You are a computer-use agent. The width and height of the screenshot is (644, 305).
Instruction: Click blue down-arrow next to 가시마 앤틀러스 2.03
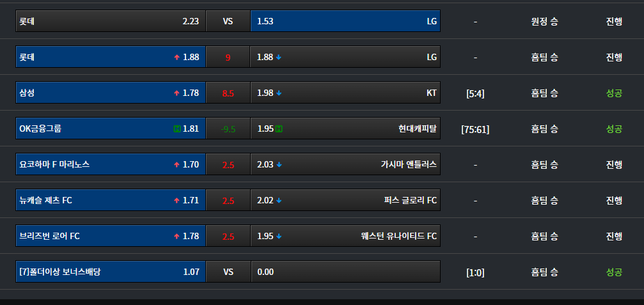[x=279, y=164]
